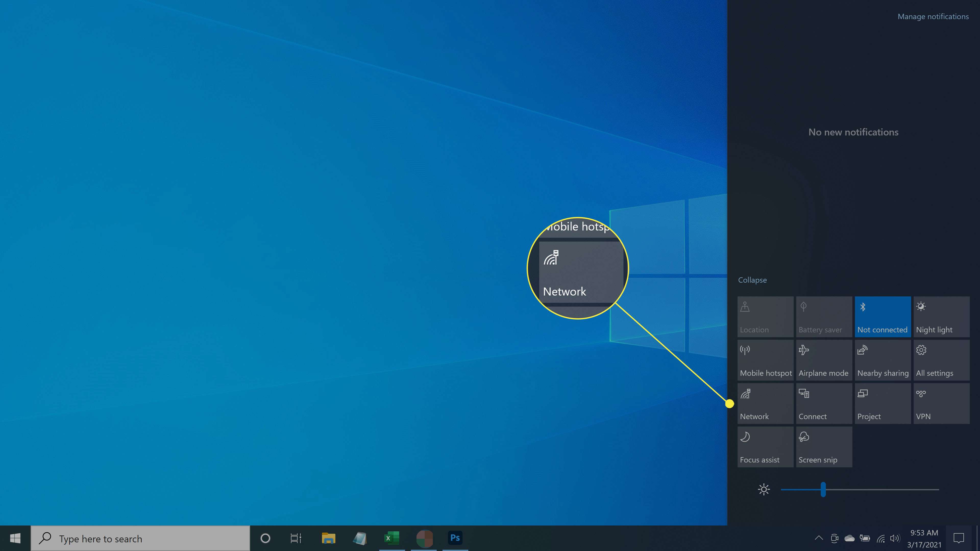Click the Airplane mode quick action icon
Viewport: 980px width, 551px height.
coord(824,360)
